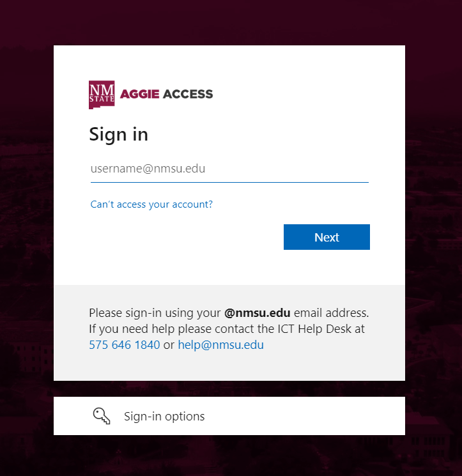Viewport: 462px width, 476px height.
Task: Click the maroon AGGIE word in the banner
Action: point(140,94)
